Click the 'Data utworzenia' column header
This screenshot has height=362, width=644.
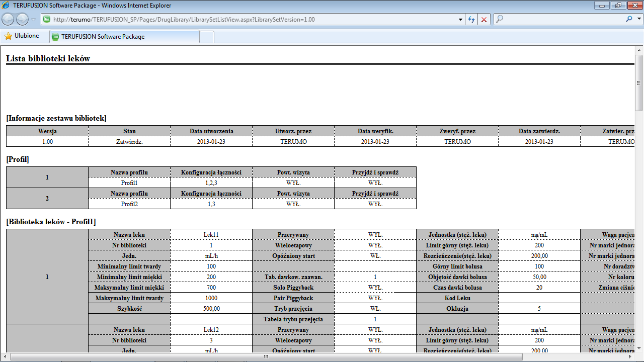click(211, 131)
